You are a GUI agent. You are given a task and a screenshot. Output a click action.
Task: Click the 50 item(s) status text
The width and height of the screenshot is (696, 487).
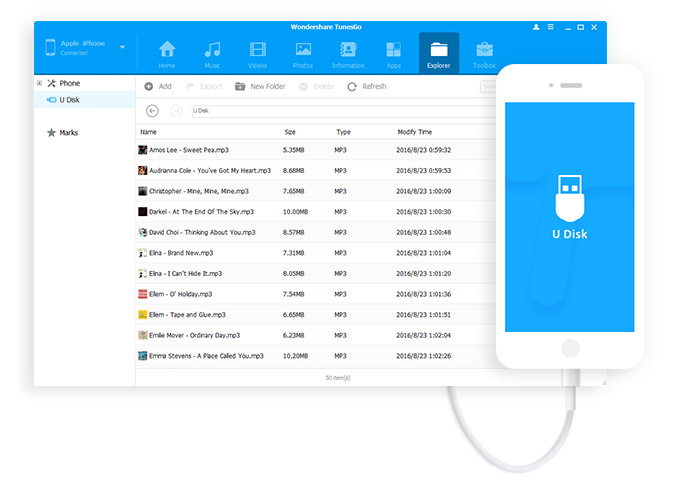pyautogui.click(x=338, y=378)
